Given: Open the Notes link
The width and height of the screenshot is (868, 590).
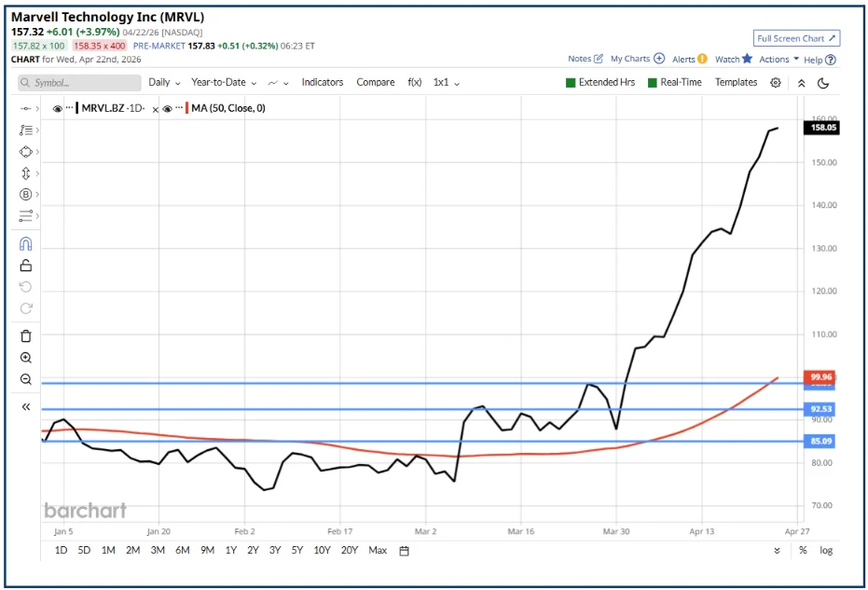Looking at the screenshot, I should point(580,58).
